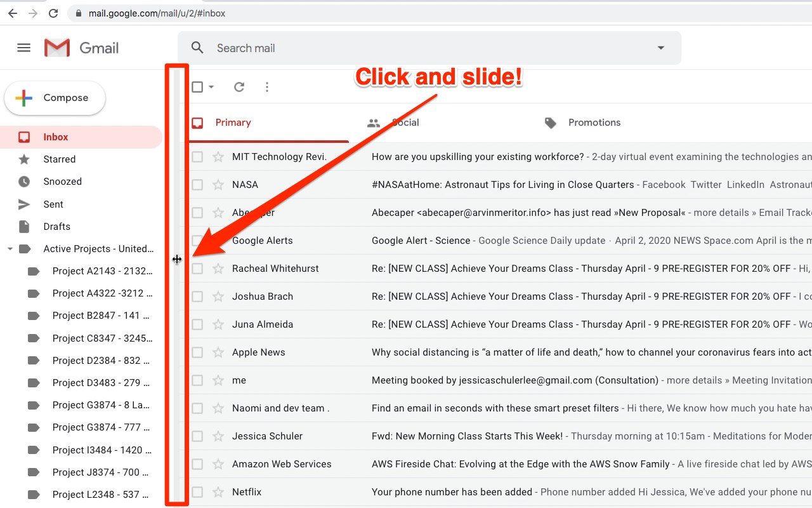Click the search magnifier icon
The image size is (812, 508).
tap(197, 48)
